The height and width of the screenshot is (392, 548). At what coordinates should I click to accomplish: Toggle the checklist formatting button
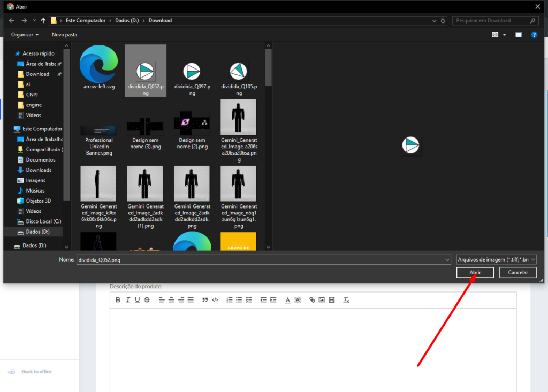(249, 300)
